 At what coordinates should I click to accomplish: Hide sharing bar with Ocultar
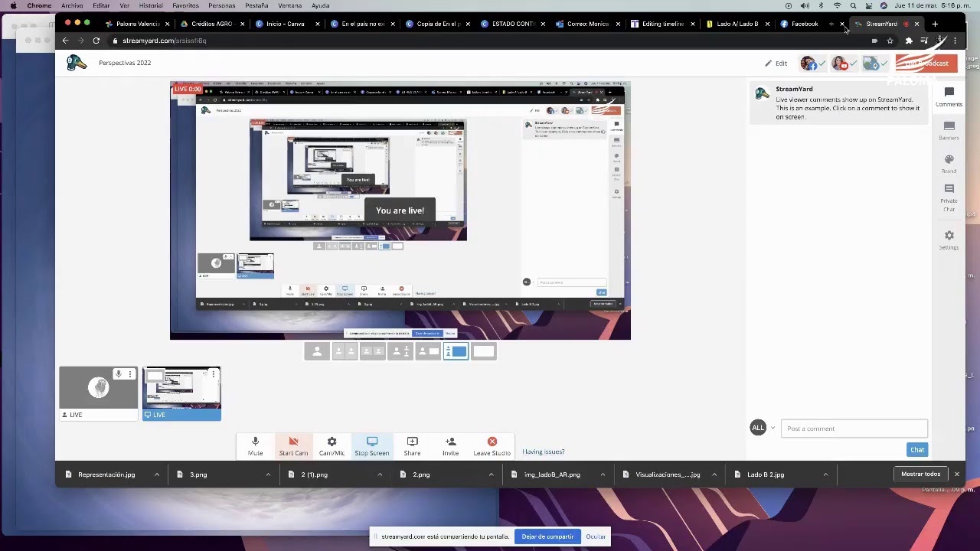pos(596,536)
